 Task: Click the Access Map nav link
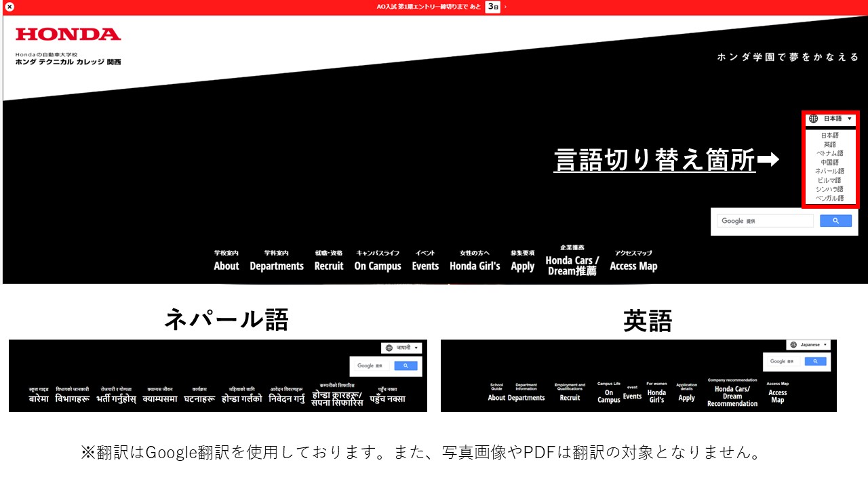click(x=632, y=266)
